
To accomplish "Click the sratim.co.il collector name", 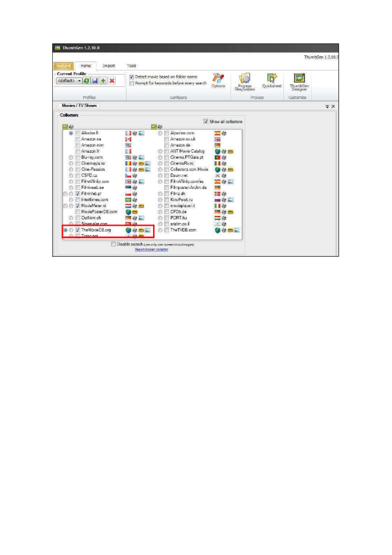I will pyautogui.click(x=180, y=224).
